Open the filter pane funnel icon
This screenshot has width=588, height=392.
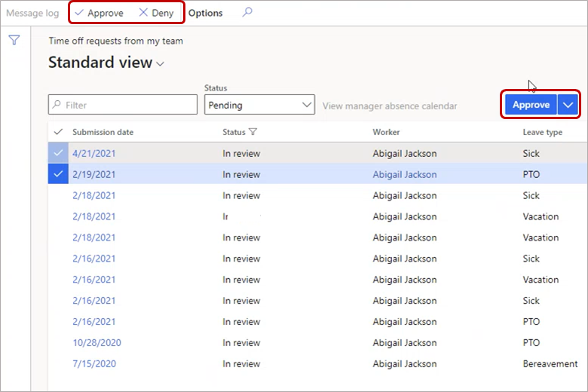click(x=14, y=41)
